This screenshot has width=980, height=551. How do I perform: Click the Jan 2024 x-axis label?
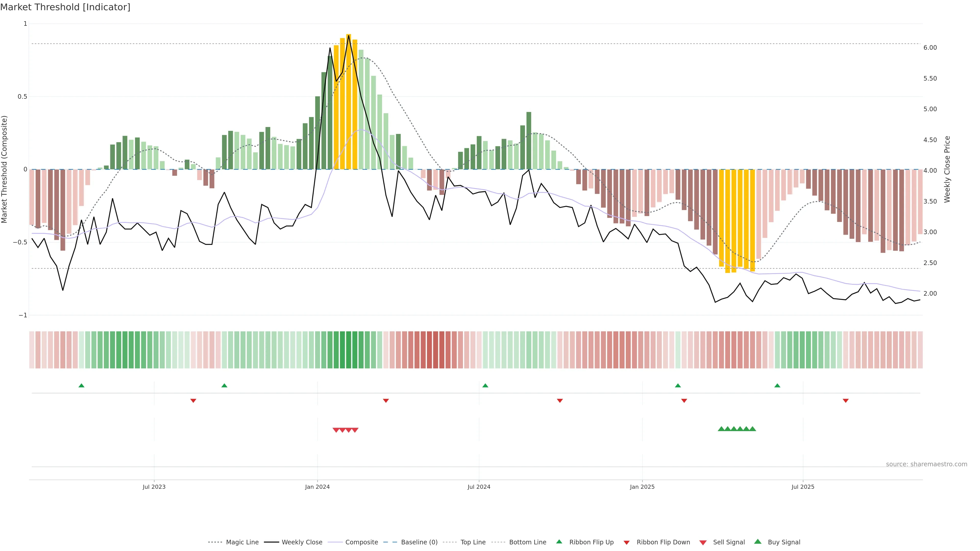pyautogui.click(x=317, y=487)
